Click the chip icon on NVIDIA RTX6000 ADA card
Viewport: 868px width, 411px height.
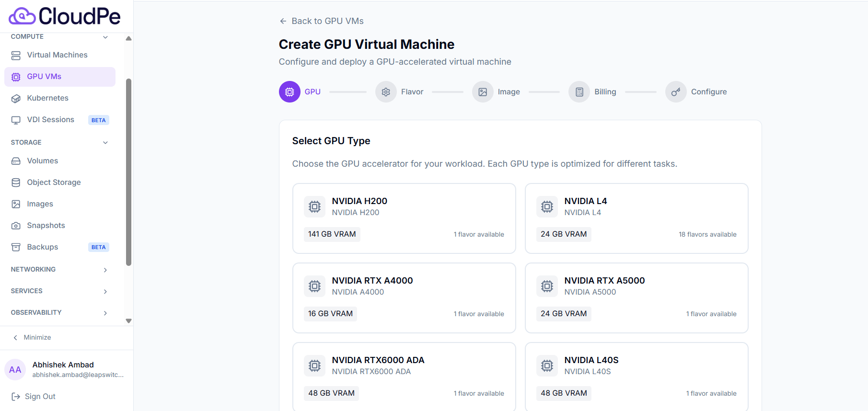click(314, 365)
